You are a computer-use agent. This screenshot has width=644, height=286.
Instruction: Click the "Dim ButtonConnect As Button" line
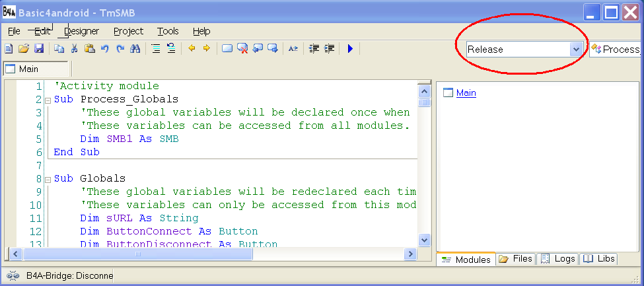pyautogui.click(x=169, y=231)
